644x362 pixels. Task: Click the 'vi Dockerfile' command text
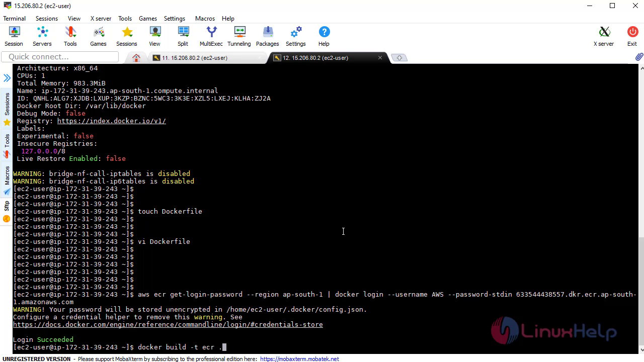(164, 242)
